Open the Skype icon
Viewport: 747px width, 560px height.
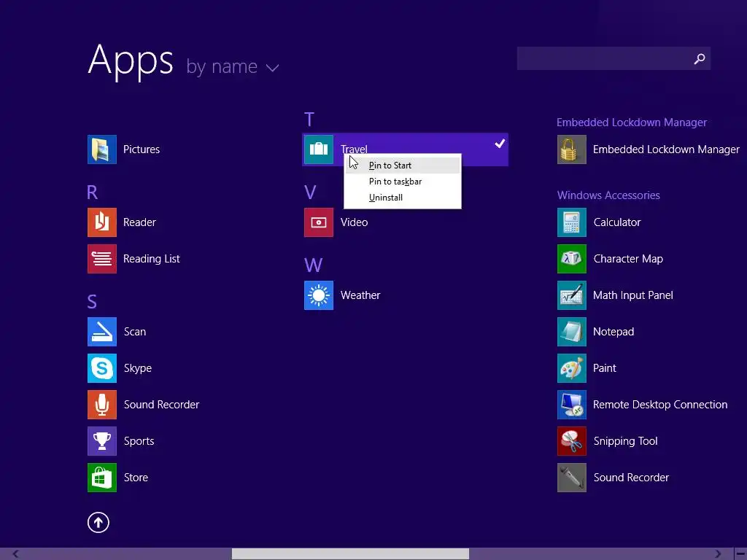point(102,368)
